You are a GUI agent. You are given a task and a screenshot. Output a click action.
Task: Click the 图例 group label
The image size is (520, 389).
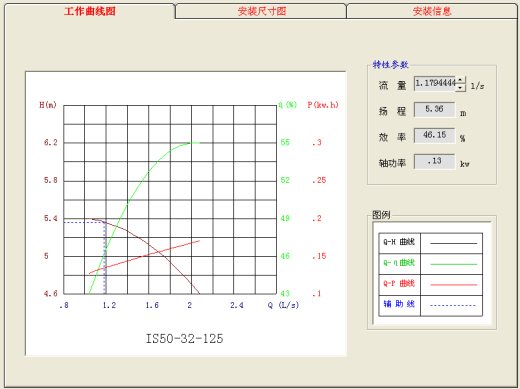[x=381, y=215]
